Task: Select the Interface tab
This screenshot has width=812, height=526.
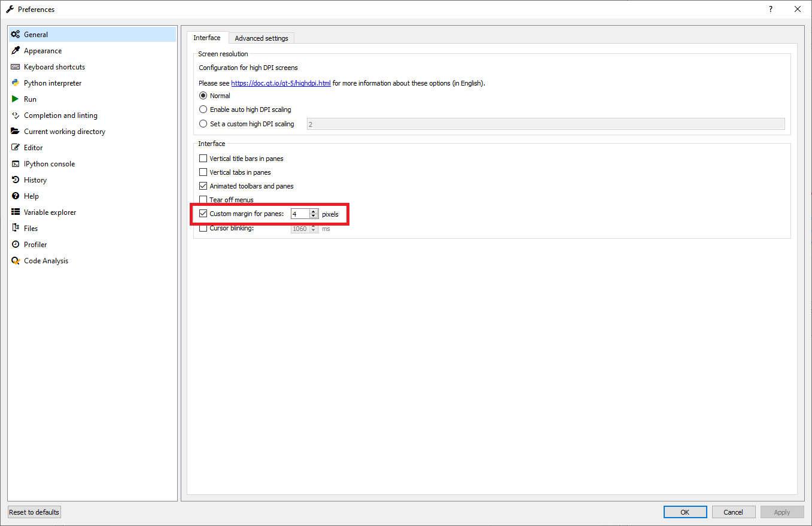Action: [207, 38]
